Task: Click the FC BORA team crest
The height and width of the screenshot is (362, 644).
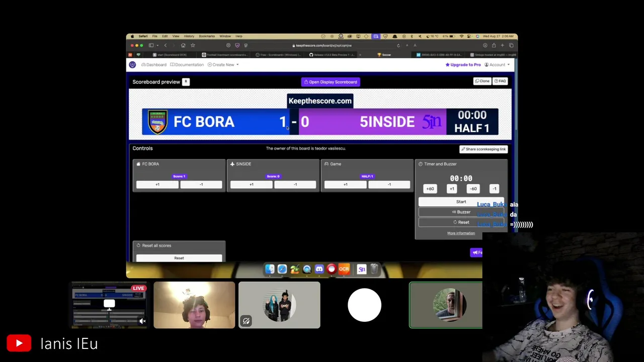Action: tap(157, 122)
